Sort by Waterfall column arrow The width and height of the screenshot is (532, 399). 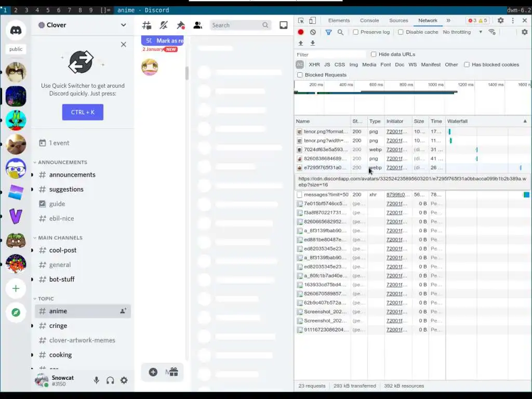click(525, 121)
